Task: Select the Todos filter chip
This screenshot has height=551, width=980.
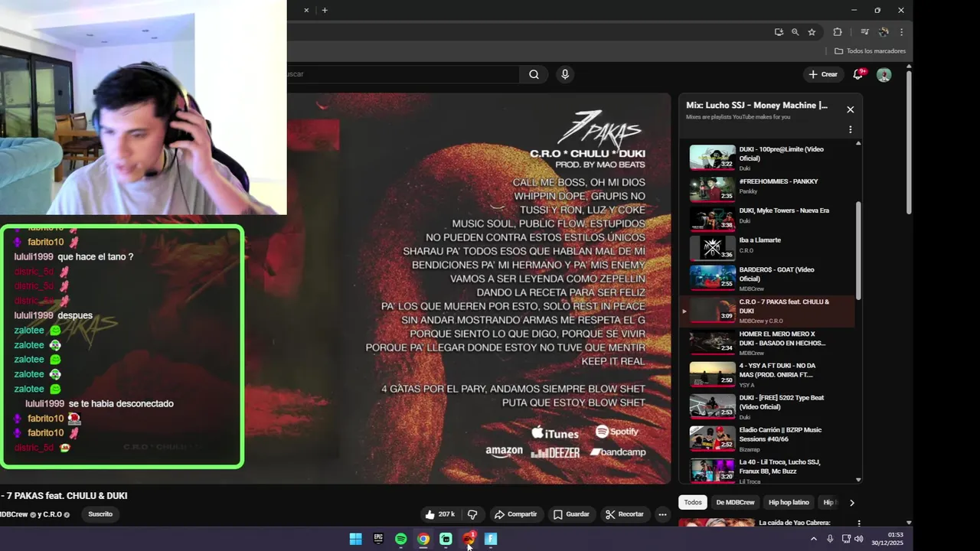Action: (x=693, y=503)
